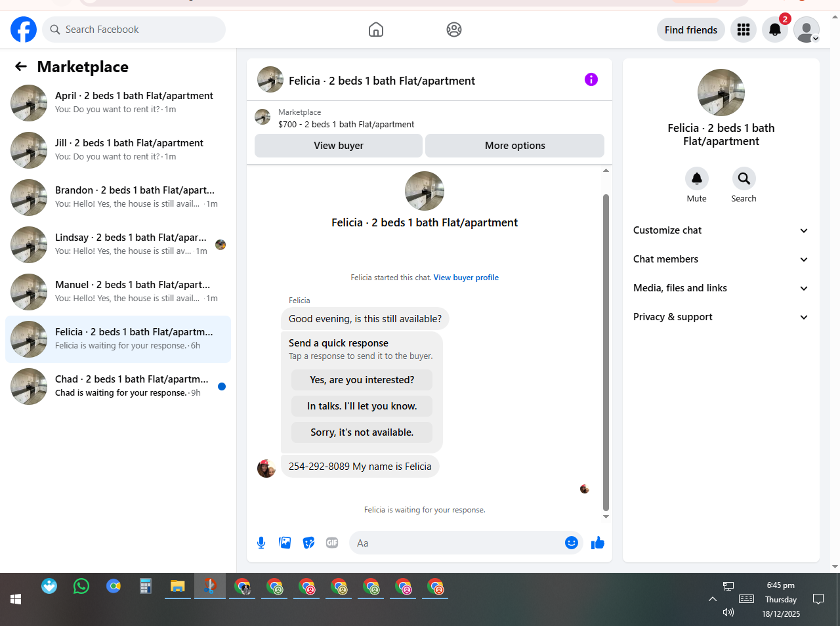The width and height of the screenshot is (840, 626).
Task: Attach a photo with image icon
Action: (285, 543)
